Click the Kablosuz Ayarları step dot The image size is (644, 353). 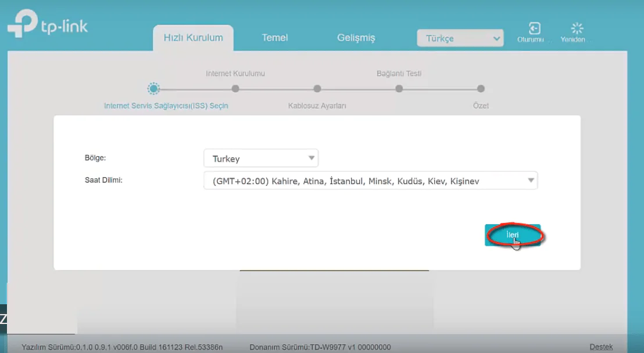(x=317, y=89)
